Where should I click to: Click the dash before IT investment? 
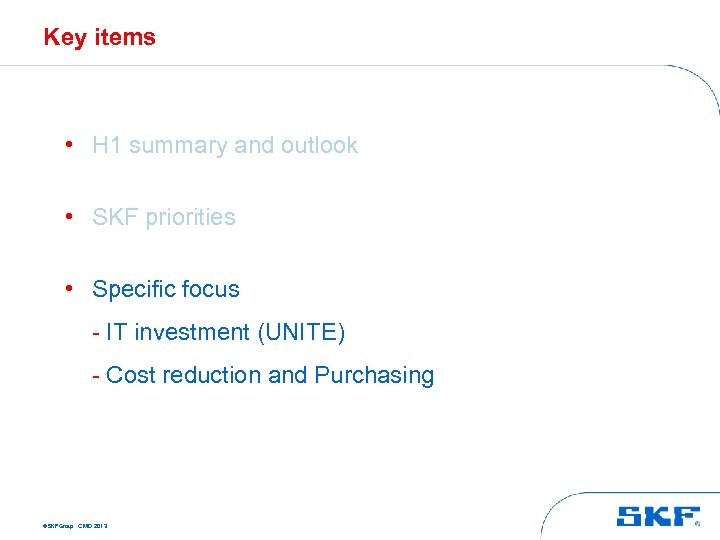coord(95,332)
